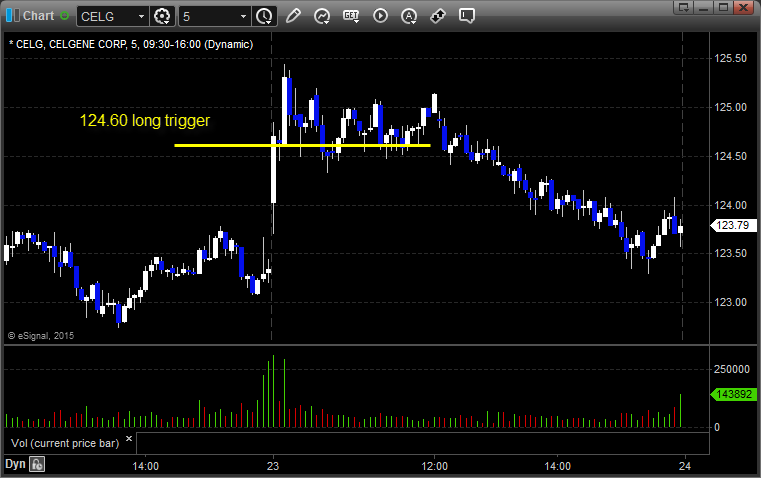The height and width of the screenshot is (478, 761).
Task: Click the 0 volume axis label
Action: pyautogui.click(x=717, y=428)
